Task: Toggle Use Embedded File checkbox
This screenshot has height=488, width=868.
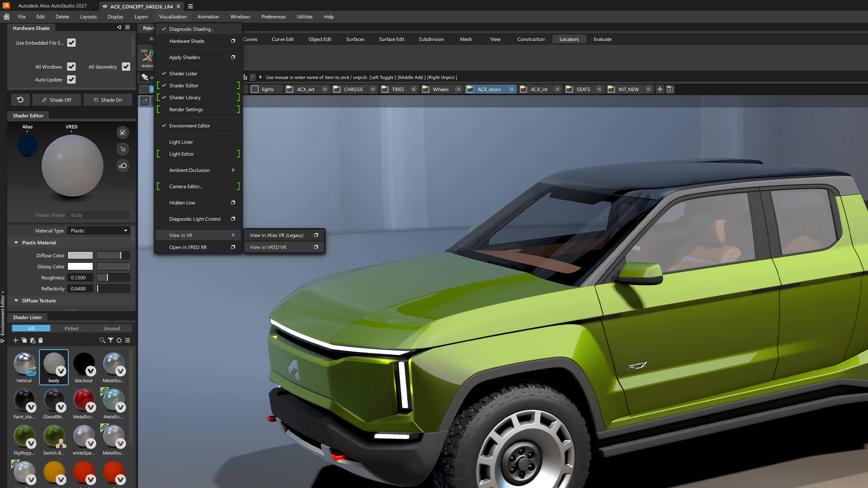Action: (71, 43)
